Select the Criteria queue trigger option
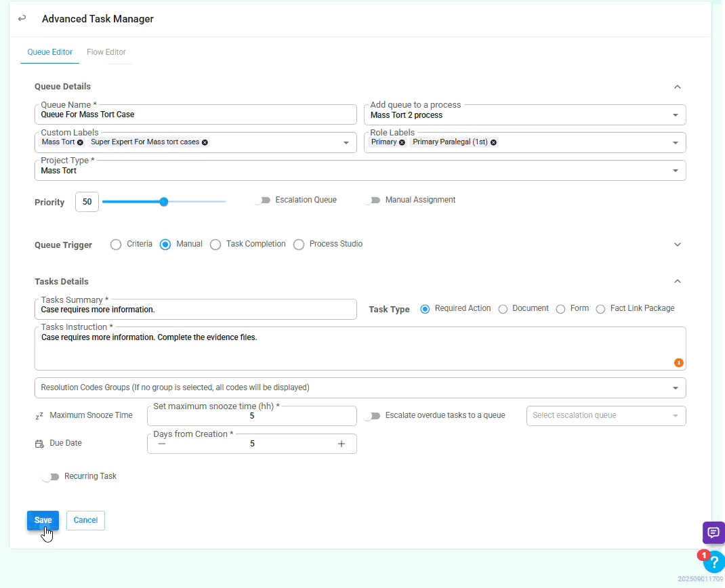Image resolution: width=725 pixels, height=588 pixels. pos(116,245)
